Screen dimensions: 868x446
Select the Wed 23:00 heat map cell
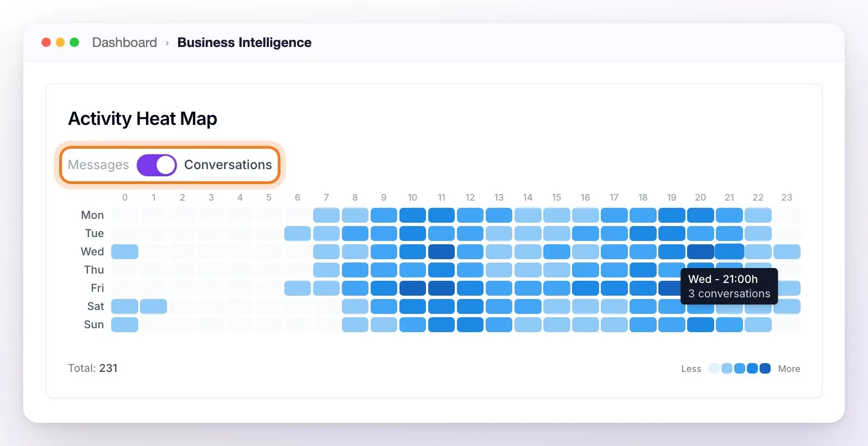pos(787,251)
